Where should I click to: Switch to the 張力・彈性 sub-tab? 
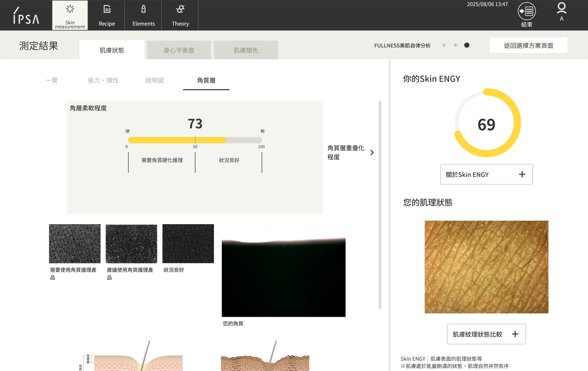pyautogui.click(x=103, y=81)
